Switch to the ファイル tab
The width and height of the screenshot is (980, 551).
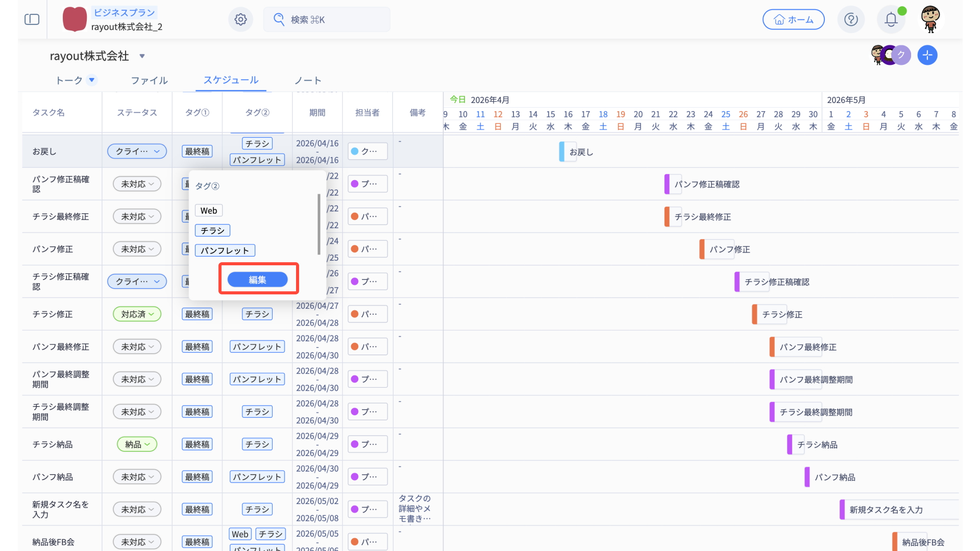149,81
